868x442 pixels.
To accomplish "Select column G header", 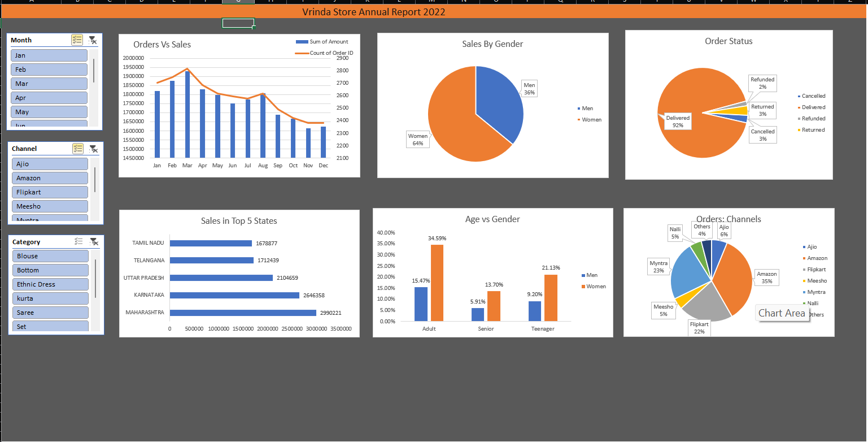I will 238,2.
